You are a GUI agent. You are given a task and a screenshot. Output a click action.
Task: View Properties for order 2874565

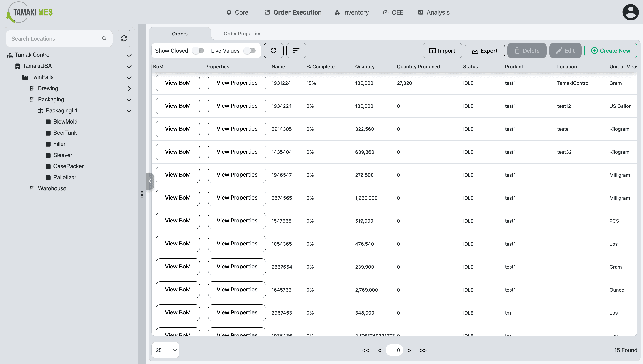tap(237, 198)
